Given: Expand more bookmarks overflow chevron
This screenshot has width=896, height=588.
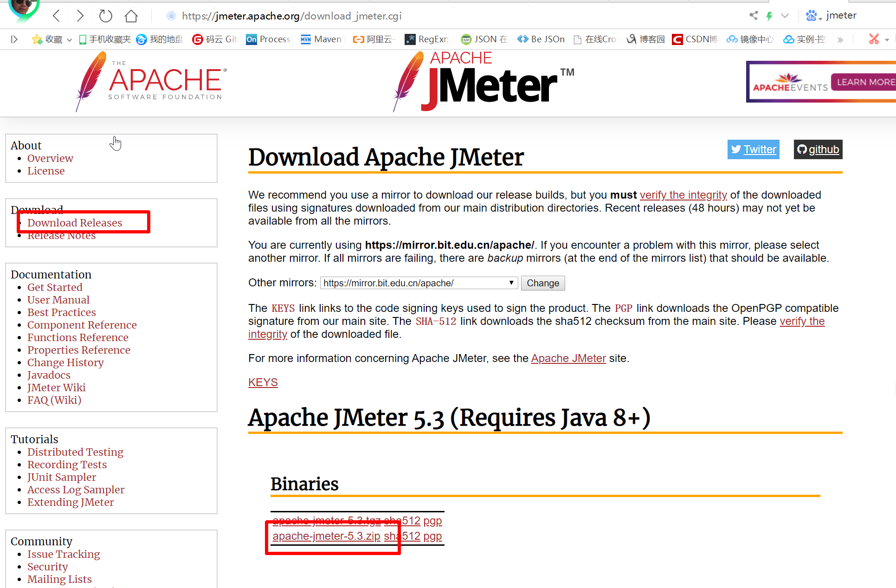Looking at the screenshot, I should (840, 39).
